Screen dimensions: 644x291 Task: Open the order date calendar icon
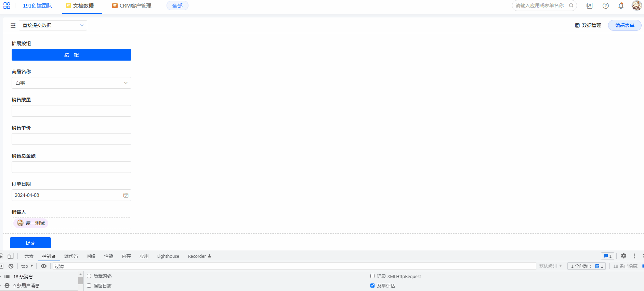(x=126, y=195)
